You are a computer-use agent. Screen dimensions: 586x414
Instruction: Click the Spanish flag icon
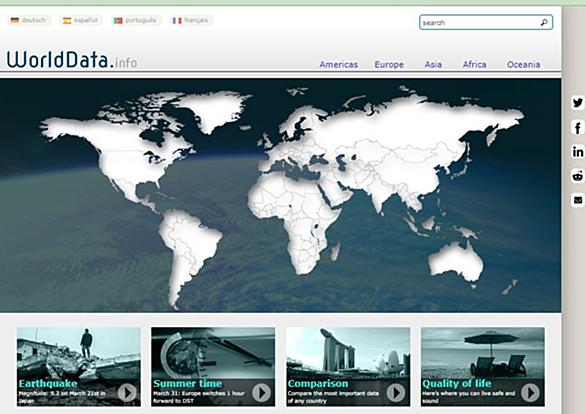tap(67, 20)
